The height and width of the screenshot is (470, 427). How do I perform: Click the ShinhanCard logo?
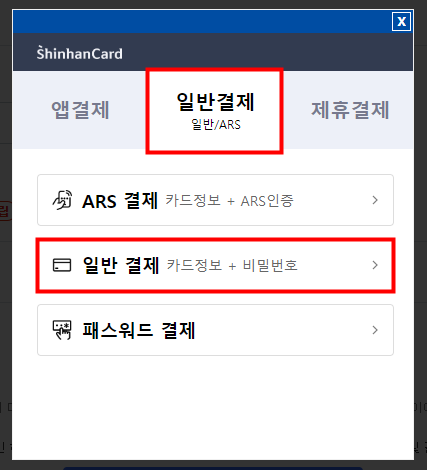(x=79, y=53)
